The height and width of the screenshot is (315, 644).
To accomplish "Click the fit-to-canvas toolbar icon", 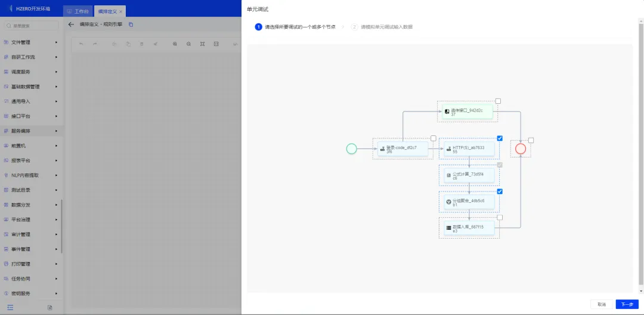I will pos(202,44).
